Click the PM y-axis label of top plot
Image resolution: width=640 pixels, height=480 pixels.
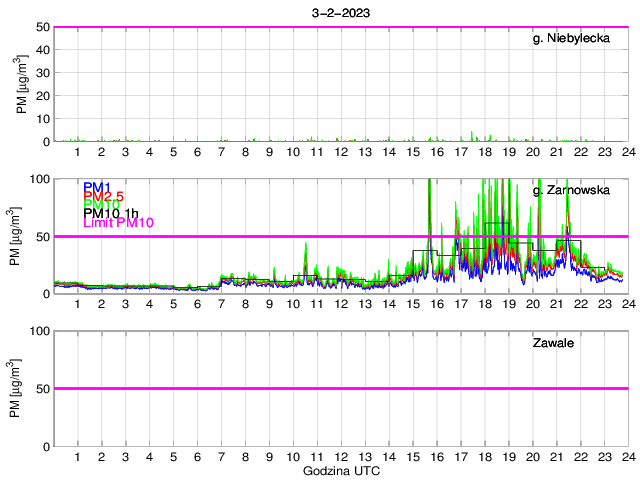point(21,84)
